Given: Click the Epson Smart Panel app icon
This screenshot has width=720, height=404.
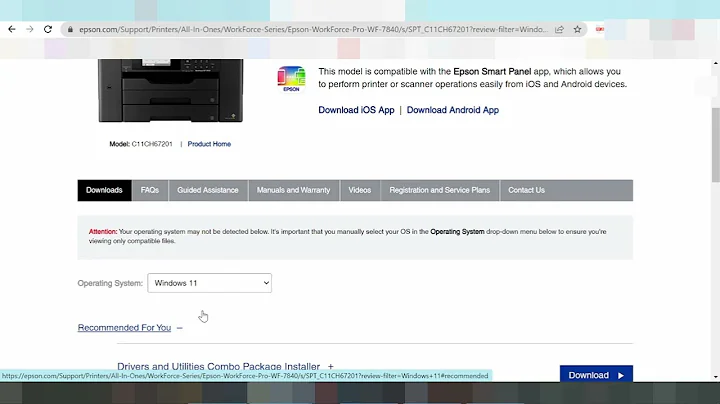Looking at the screenshot, I should [291, 79].
